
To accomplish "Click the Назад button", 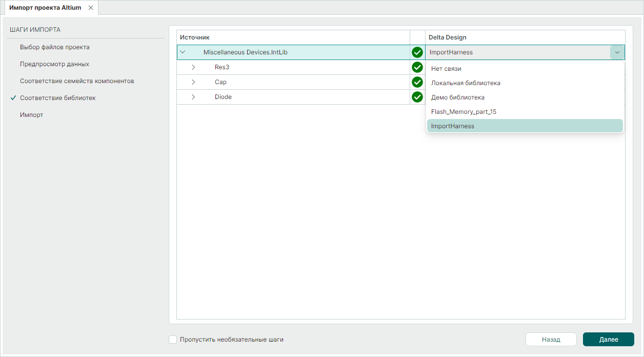I will click(551, 340).
